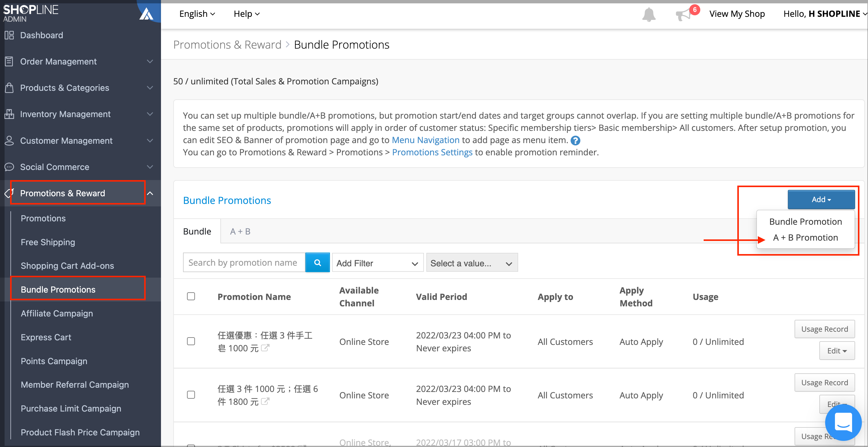Click the help question mark icon

click(575, 140)
